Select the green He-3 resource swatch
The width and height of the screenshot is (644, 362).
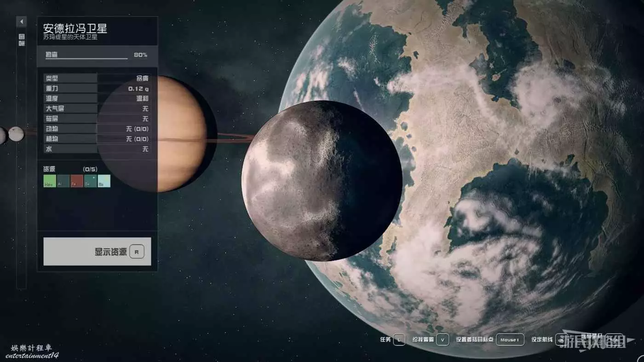(x=50, y=181)
